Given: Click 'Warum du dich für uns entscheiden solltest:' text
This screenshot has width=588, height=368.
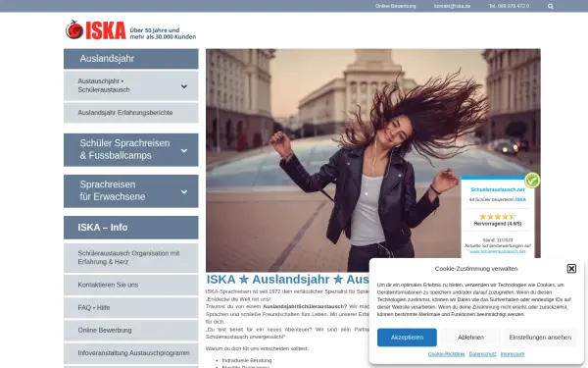Looking at the screenshot, I should pos(257,348).
